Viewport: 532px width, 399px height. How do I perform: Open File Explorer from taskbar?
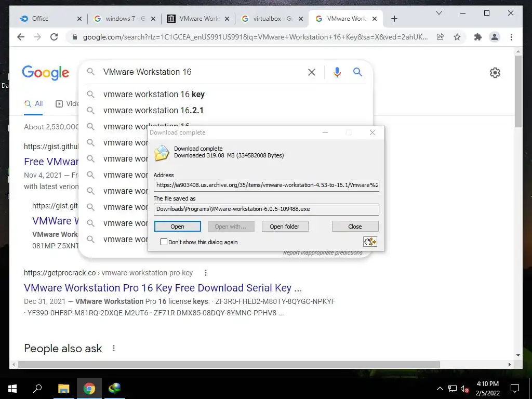click(x=63, y=389)
